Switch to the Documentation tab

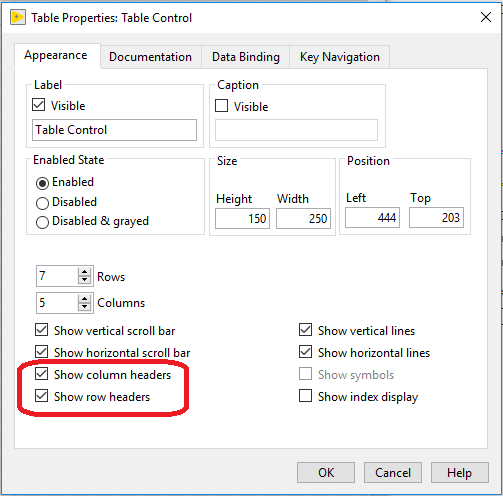pyautogui.click(x=150, y=57)
